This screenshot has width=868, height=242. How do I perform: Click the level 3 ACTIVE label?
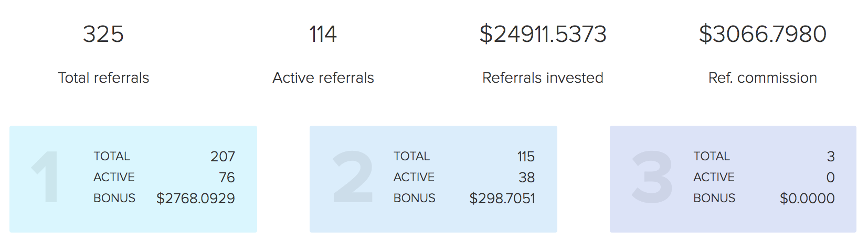tap(714, 178)
